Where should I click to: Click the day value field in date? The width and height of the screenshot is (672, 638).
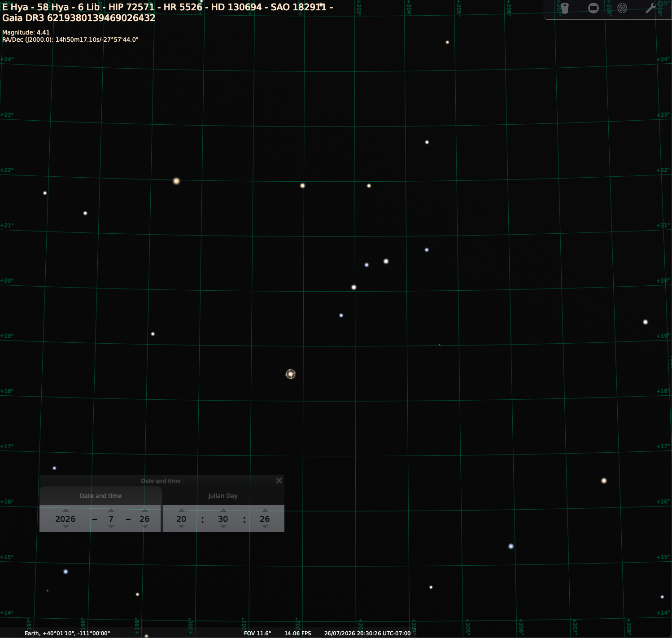pos(144,519)
